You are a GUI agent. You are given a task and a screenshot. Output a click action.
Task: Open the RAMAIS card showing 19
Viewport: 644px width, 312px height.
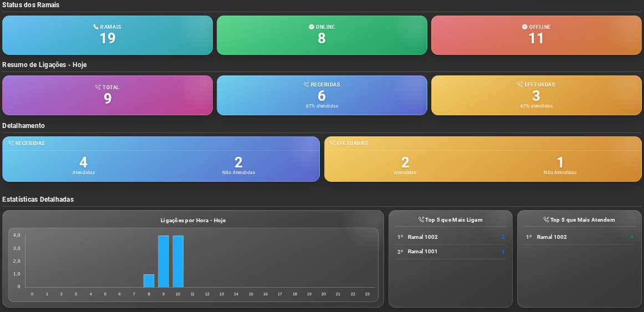[x=108, y=35]
